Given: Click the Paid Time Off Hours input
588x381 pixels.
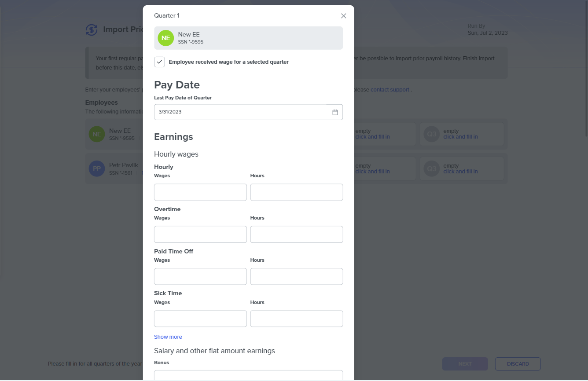Looking at the screenshot, I should click(297, 276).
